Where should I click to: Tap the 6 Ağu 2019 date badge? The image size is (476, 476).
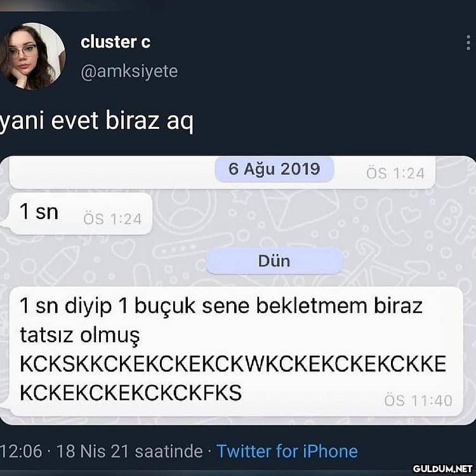(x=274, y=169)
